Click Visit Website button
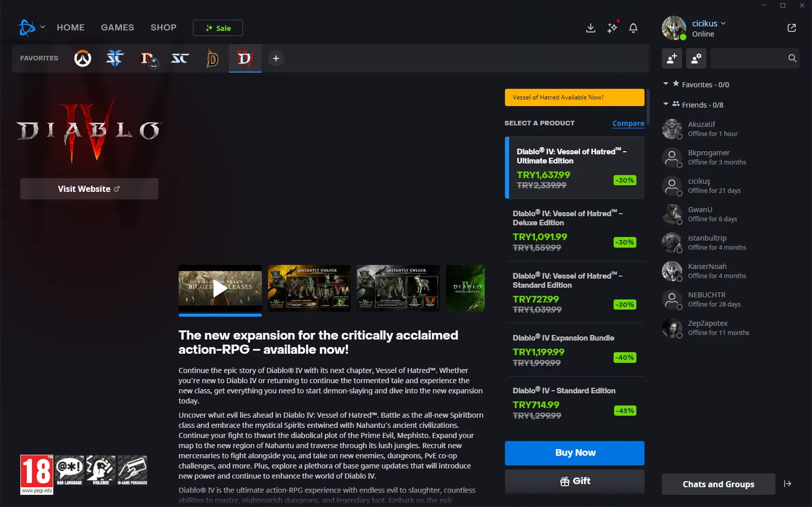The height and width of the screenshot is (507, 812). coord(89,189)
